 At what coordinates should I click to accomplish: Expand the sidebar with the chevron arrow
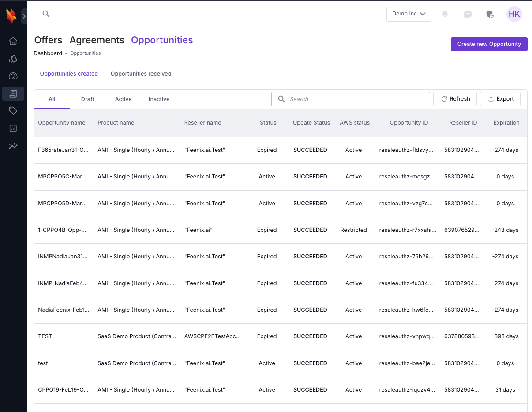pyautogui.click(x=24, y=16)
